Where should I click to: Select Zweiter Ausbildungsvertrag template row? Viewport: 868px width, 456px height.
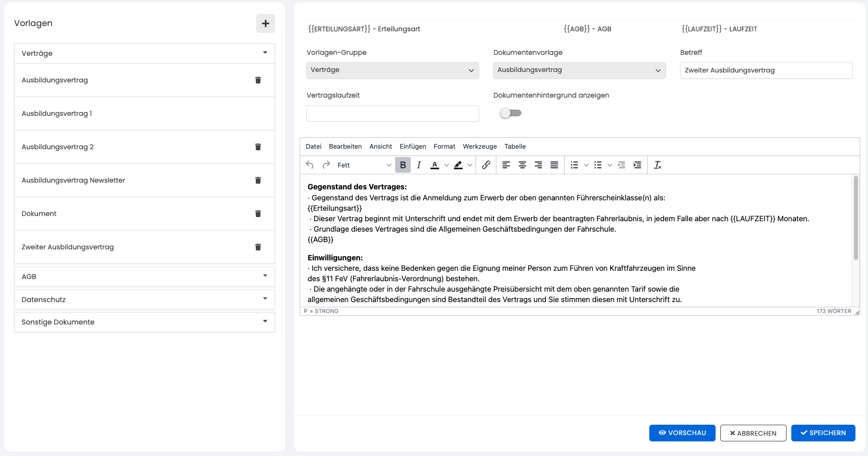(x=145, y=247)
